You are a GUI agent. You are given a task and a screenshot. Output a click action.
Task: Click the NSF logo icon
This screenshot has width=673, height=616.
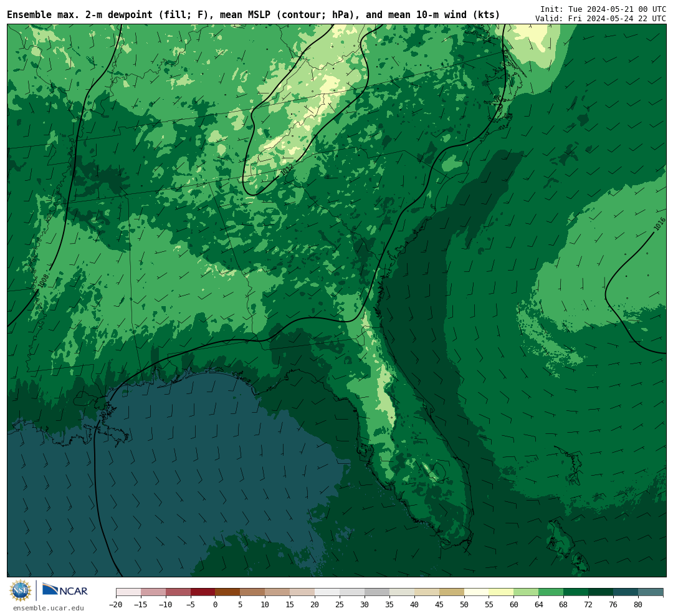click(x=20, y=590)
